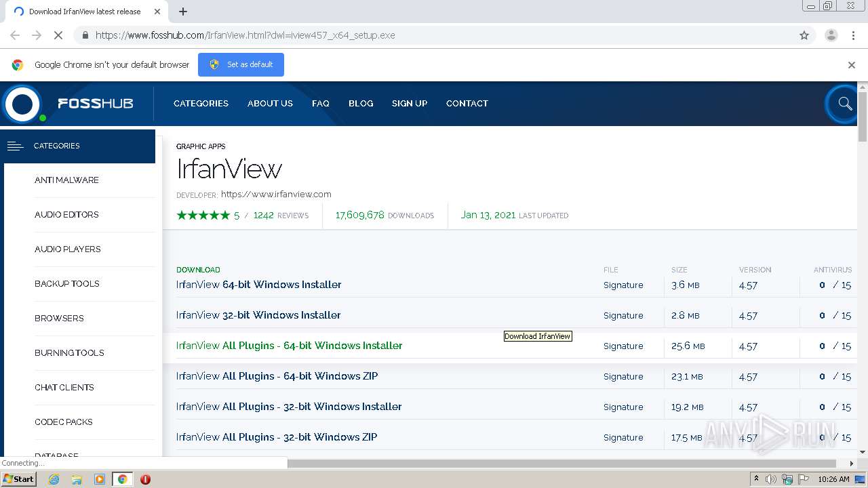The height and width of the screenshot is (488, 868).
Task: Open File Explorer from the taskbar
Action: [x=77, y=479]
